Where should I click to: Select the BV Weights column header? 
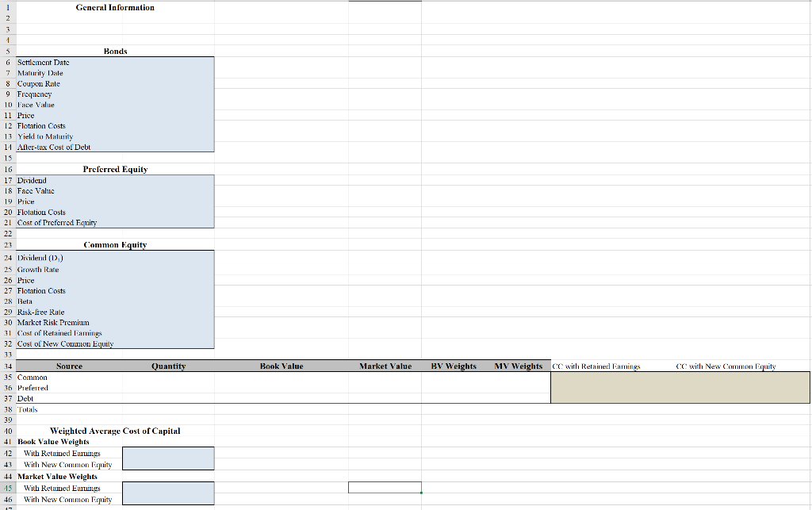click(x=454, y=366)
